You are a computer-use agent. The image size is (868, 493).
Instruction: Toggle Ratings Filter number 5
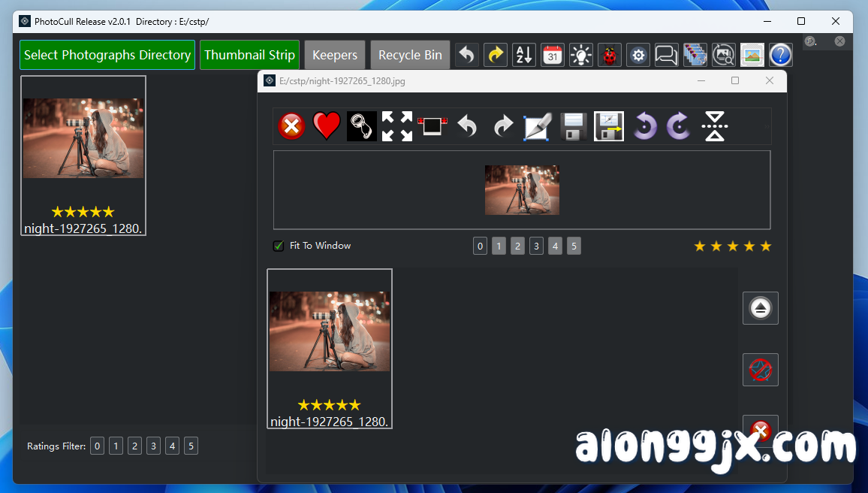point(191,446)
